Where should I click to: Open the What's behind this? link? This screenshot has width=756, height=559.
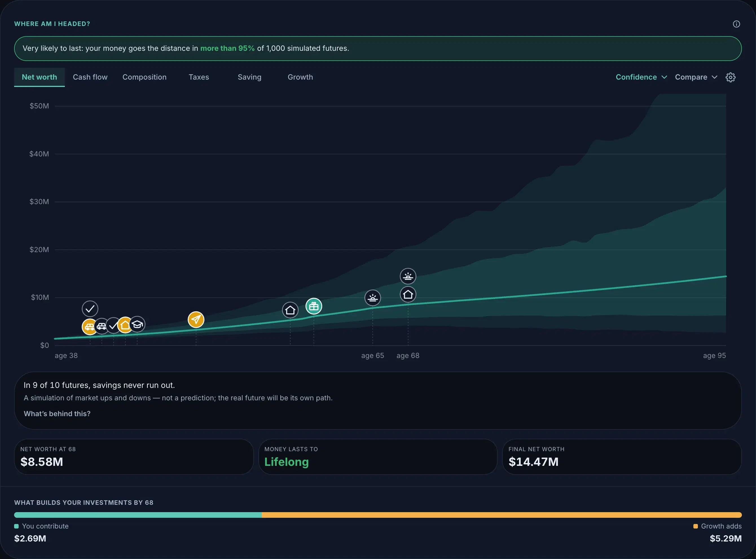(57, 414)
